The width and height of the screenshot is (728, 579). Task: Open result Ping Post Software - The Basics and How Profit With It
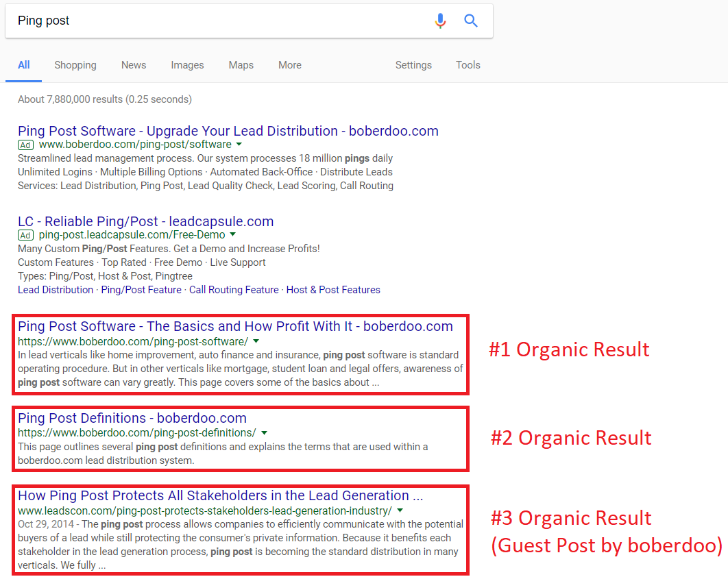click(x=235, y=326)
